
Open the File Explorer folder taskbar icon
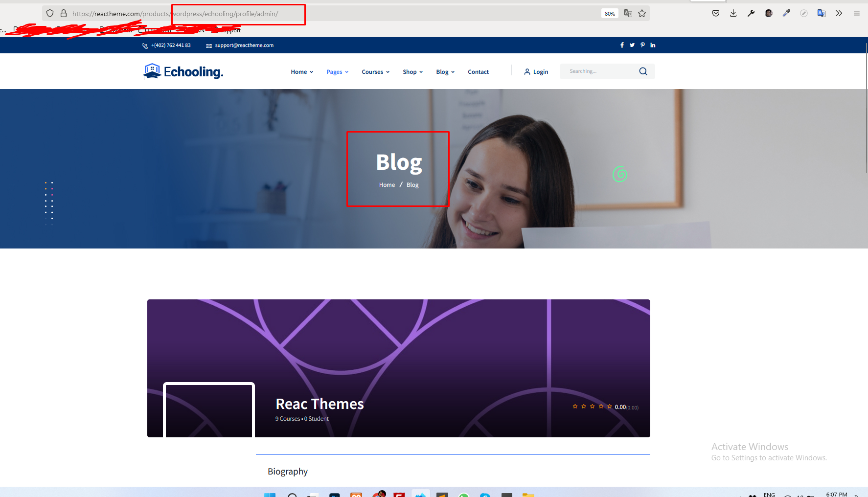click(x=528, y=495)
